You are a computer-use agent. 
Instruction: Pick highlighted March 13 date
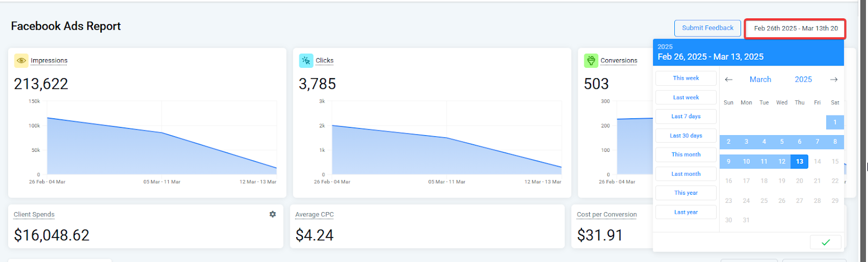click(x=800, y=162)
